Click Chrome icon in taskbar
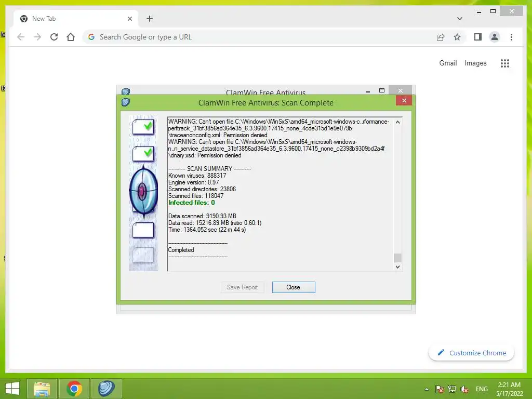Viewport: 532px width, 399px height. 74,389
